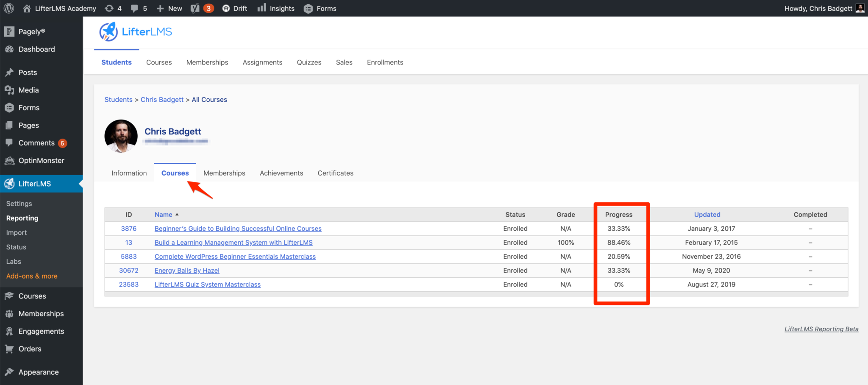Open the top Memberships reporting tab

point(207,62)
